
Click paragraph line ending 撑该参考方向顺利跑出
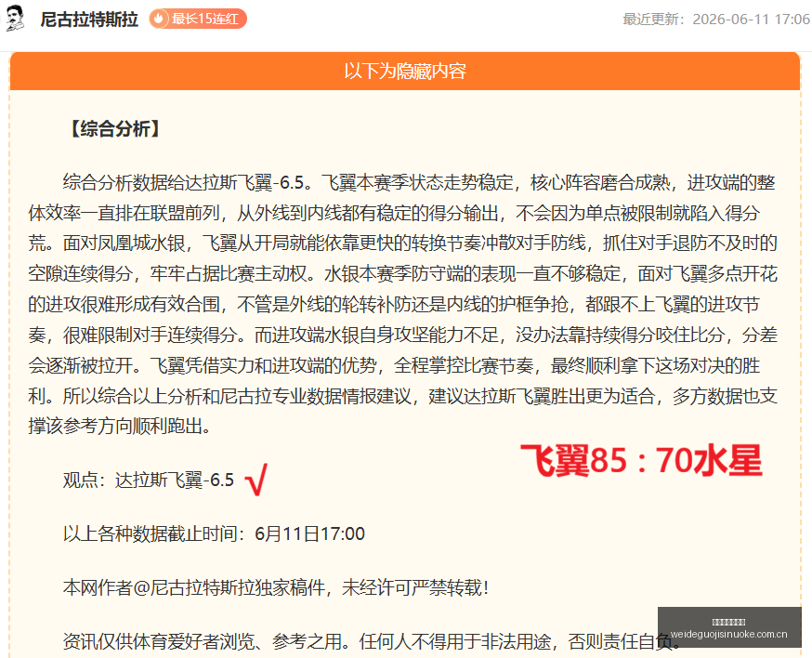[120, 426]
